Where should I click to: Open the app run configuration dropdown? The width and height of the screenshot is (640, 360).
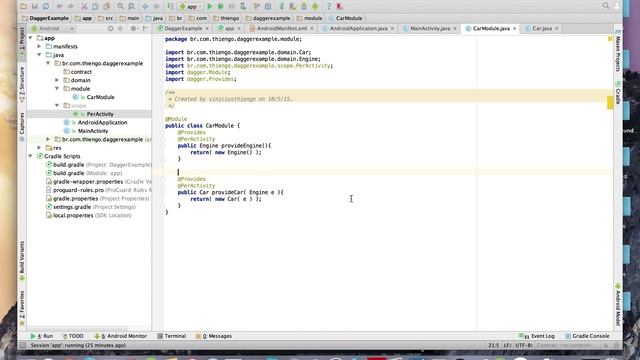tap(191, 7)
